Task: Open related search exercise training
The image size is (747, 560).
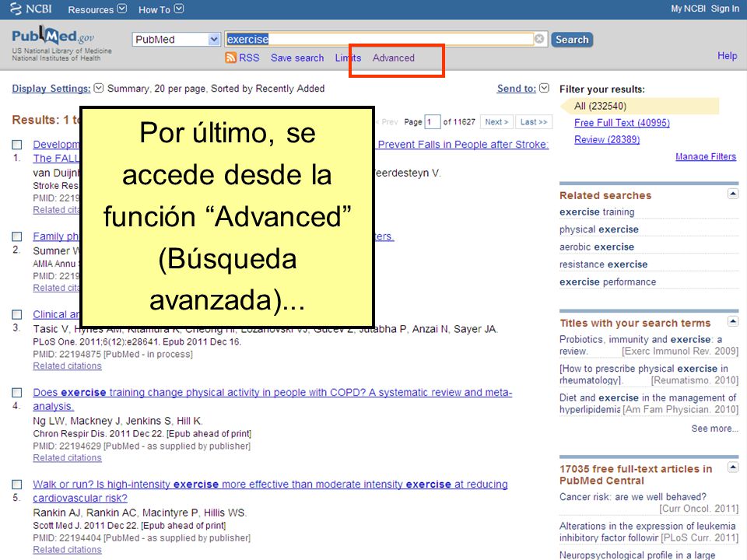Action: tap(597, 212)
